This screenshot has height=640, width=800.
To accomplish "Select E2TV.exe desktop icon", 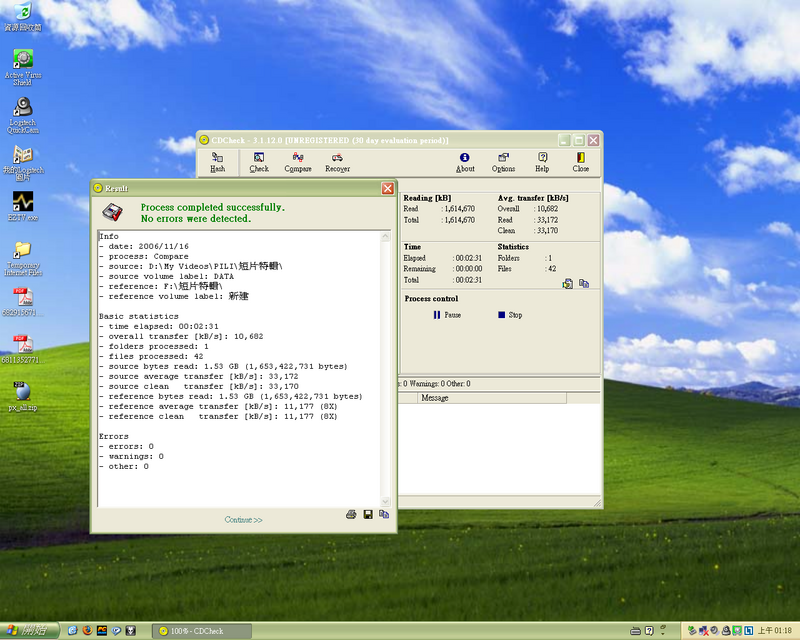I will 23,206.
